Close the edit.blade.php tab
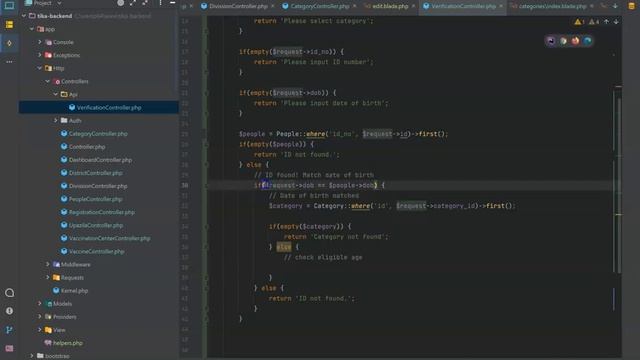 click(x=413, y=6)
